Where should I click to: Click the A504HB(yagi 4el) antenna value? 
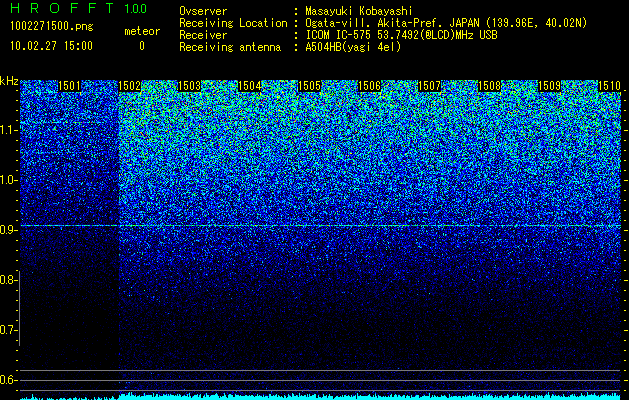pos(353,47)
